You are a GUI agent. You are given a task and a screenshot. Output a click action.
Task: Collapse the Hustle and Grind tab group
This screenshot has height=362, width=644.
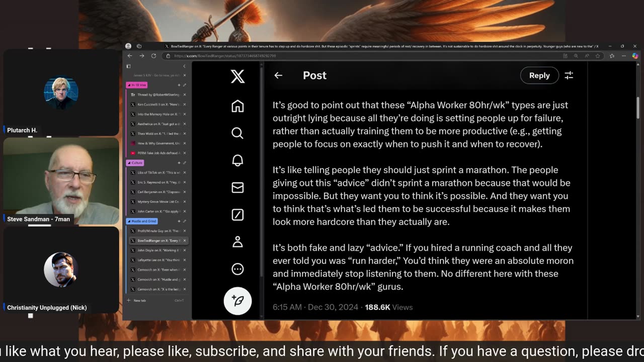(x=141, y=221)
